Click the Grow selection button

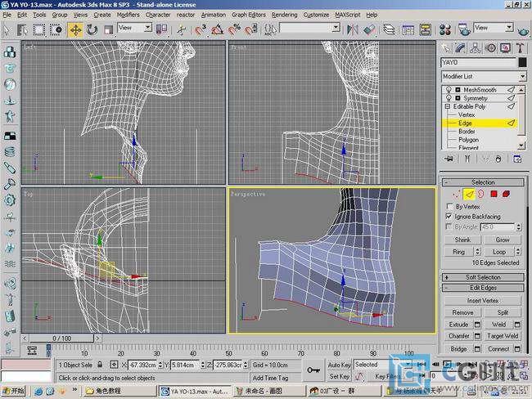click(503, 240)
